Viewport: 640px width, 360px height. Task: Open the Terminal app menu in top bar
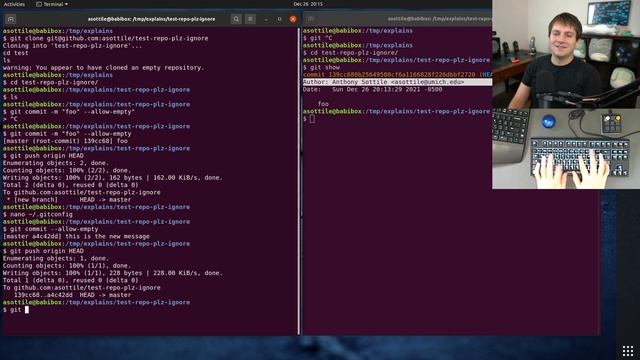tap(52, 4)
